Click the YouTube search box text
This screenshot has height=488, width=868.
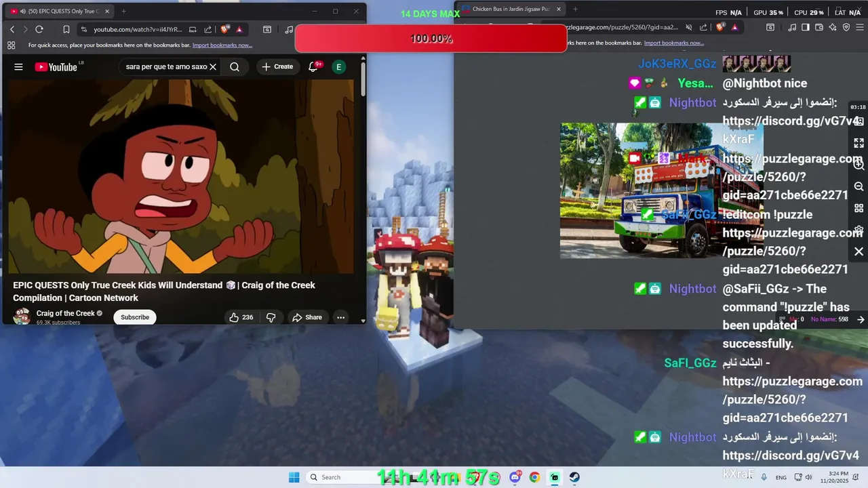(x=166, y=66)
